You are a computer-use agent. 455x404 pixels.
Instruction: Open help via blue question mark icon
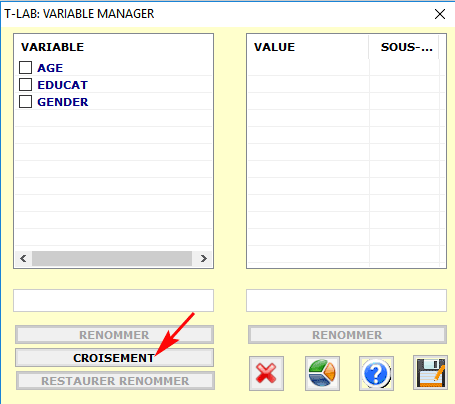tap(376, 373)
